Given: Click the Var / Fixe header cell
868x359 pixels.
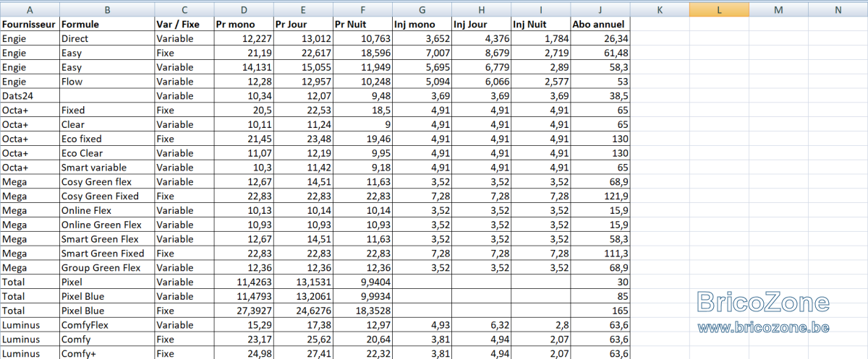Looking at the screenshot, I should tap(184, 24).
